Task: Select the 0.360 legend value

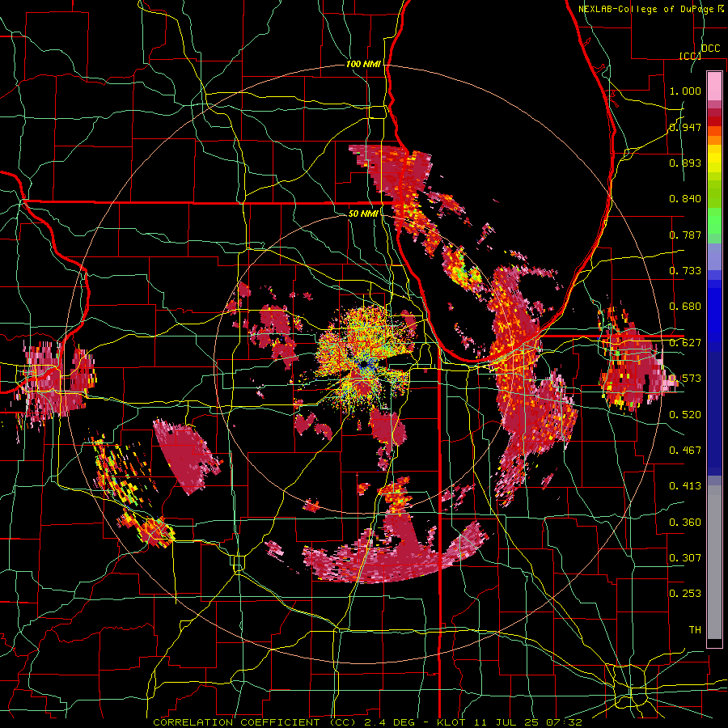Action: (x=685, y=523)
